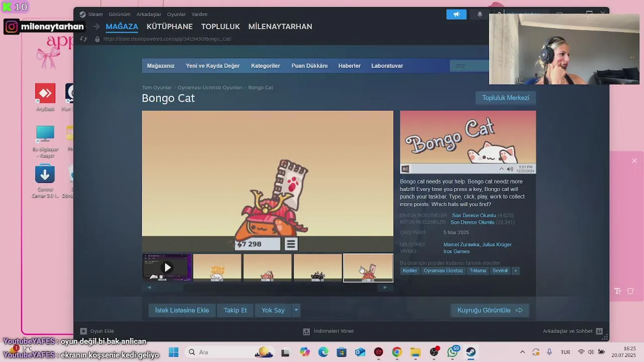
Task: Open the Haberler link
Action: pyautogui.click(x=349, y=66)
